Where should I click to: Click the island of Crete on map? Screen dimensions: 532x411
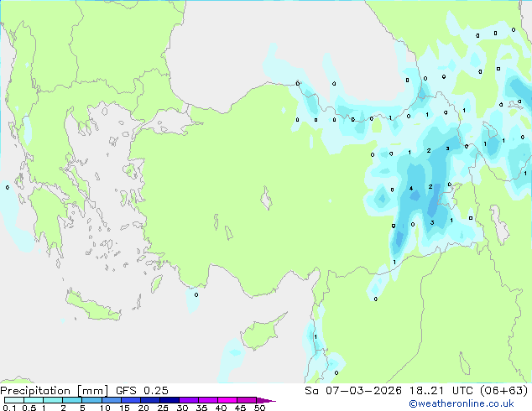point(92,307)
